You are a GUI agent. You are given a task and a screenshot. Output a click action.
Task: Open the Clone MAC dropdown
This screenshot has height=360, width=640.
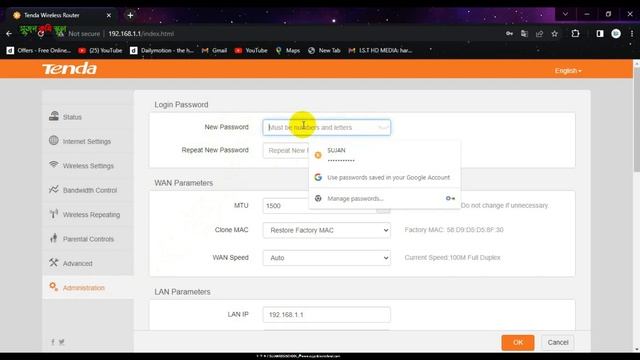coord(327,230)
